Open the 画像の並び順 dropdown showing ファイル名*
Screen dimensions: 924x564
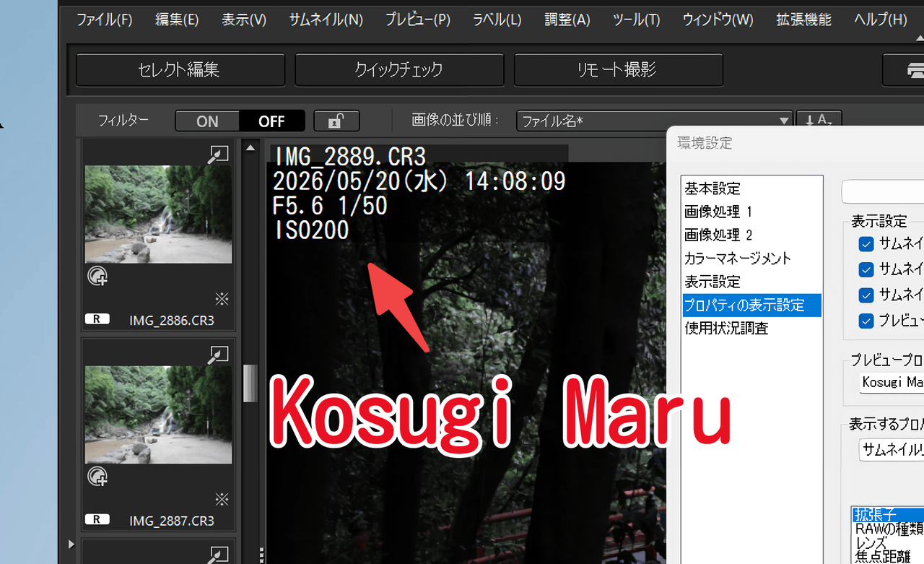click(x=655, y=121)
